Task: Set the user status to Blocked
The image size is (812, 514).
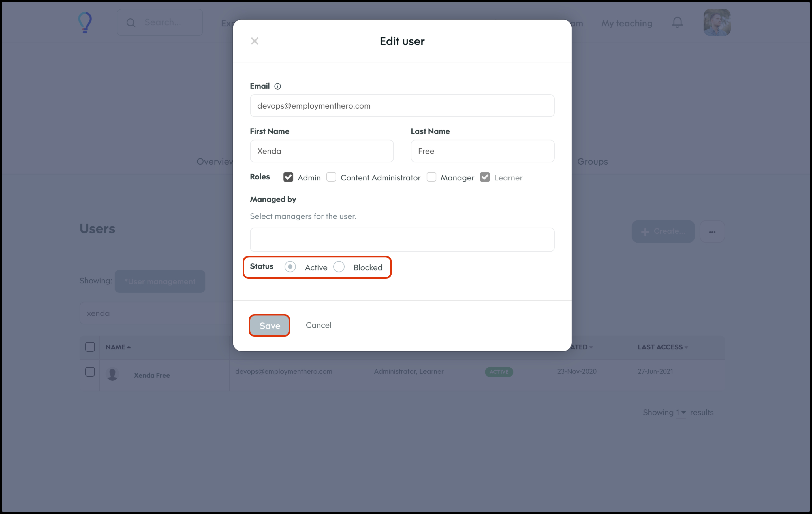Action: point(339,267)
